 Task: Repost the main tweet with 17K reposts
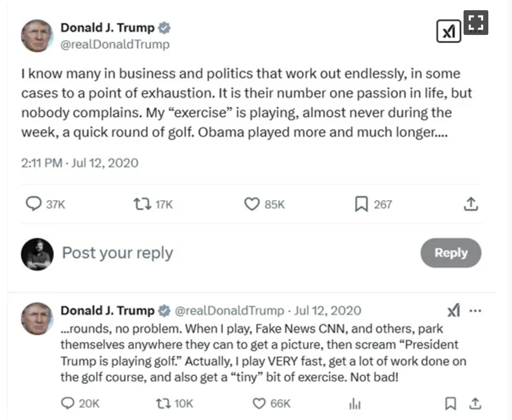142,204
